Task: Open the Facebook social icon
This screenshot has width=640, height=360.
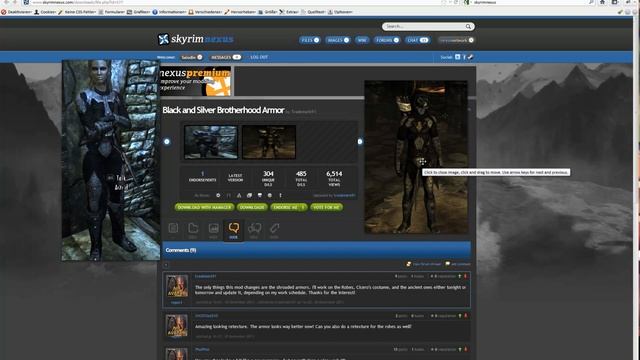Action: [x=464, y=57]
